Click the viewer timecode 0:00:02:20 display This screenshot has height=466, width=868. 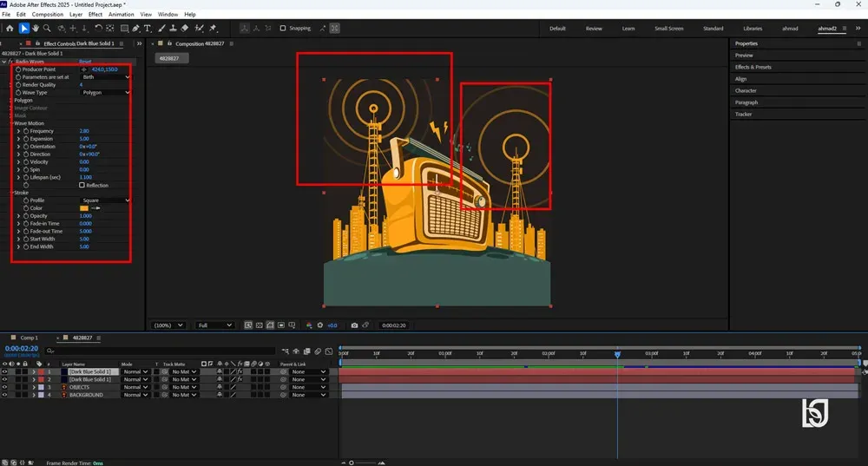(393, 325)
